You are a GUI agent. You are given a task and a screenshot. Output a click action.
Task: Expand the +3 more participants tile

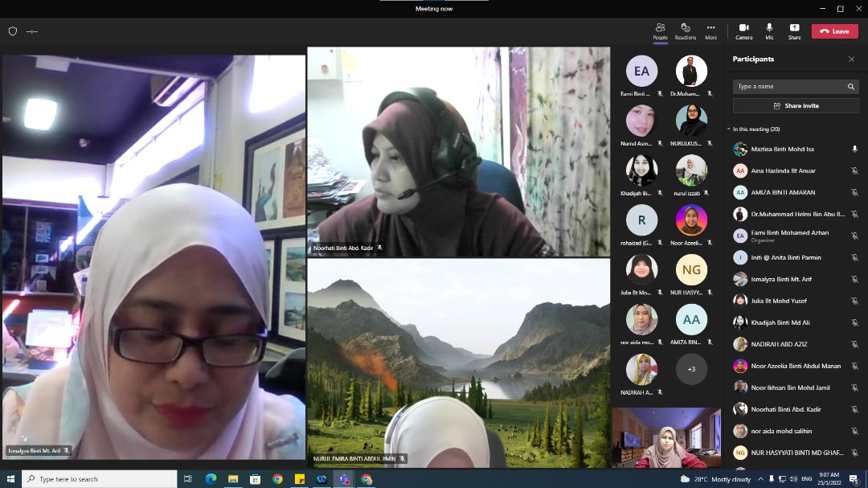coord(691,369)
